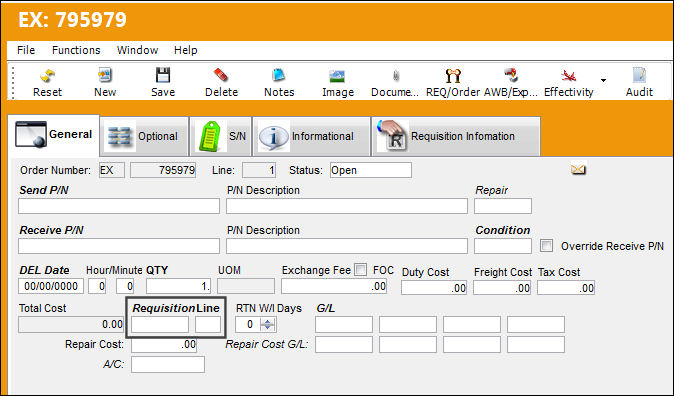Switch to the General tab
The height and width of the screenshot is (396, 674).
(54, 135)
